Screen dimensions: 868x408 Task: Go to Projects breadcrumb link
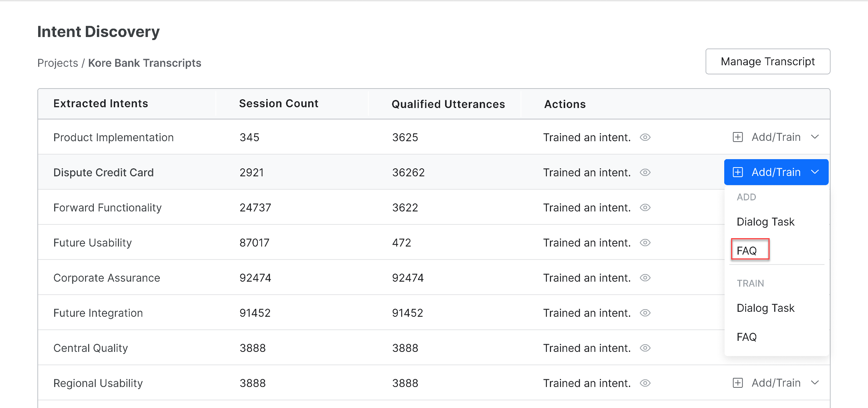click(x=58, y=63)
